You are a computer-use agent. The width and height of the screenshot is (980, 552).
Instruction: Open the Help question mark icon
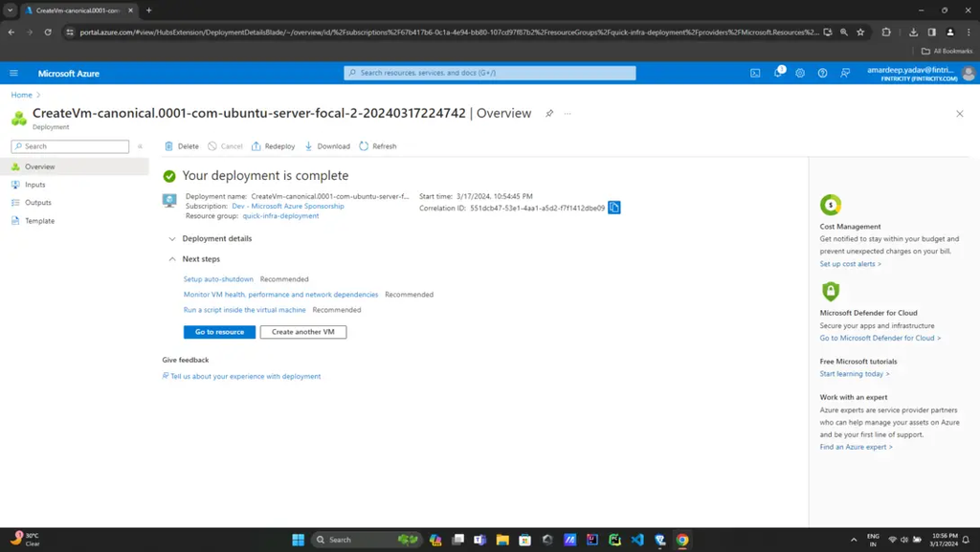(822, 73)
